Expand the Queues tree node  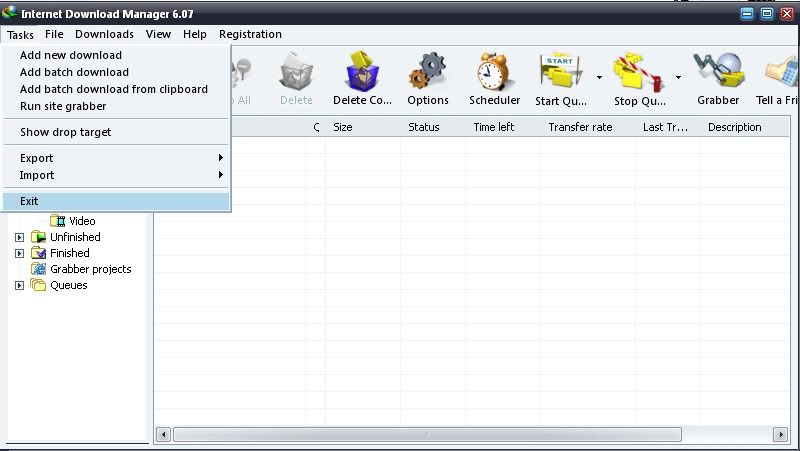[x=19, y=286]
